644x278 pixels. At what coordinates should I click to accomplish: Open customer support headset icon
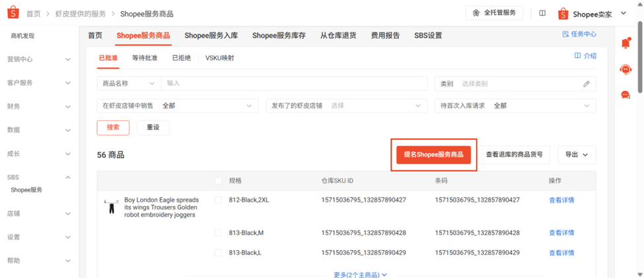point(625,69)
